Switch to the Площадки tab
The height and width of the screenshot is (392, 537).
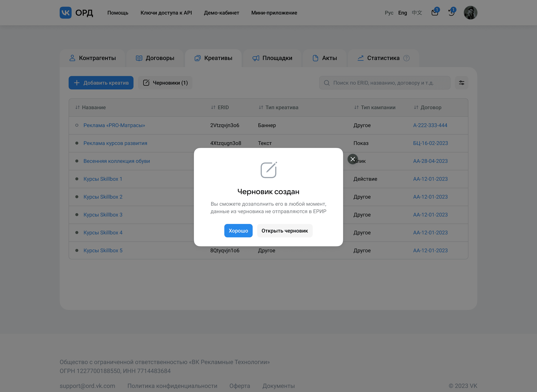click(x=272, y=58)
